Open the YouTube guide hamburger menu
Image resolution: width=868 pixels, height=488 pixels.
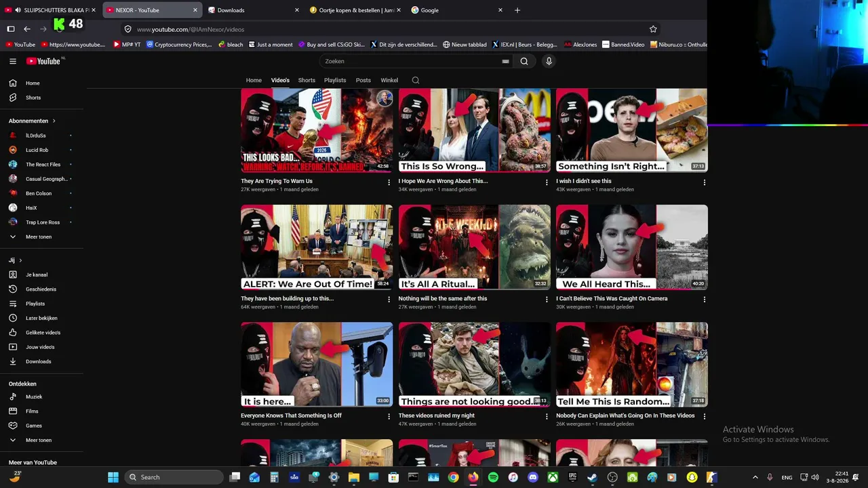pyautogui.click(x=13, y=61)
